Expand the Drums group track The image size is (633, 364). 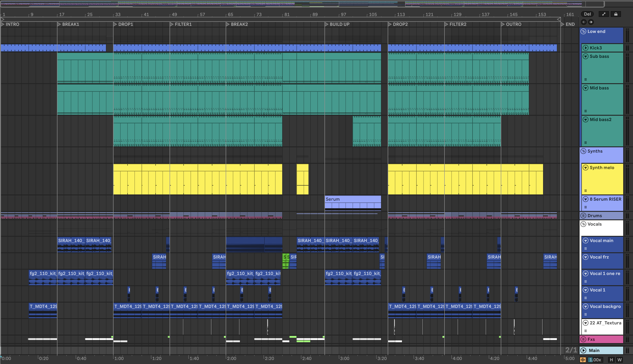click(583, 216)
